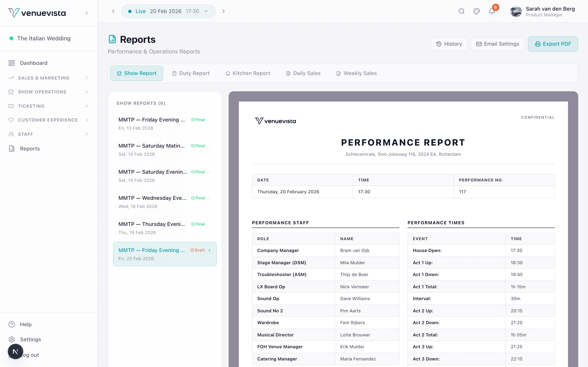
Task: Click the Reports document icon in the sidebar
Action: point(11,149)
